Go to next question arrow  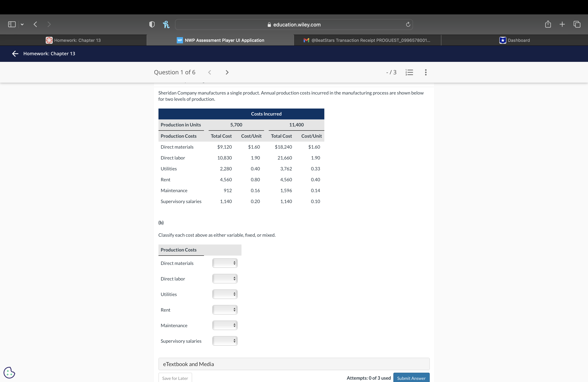point(227,72)
